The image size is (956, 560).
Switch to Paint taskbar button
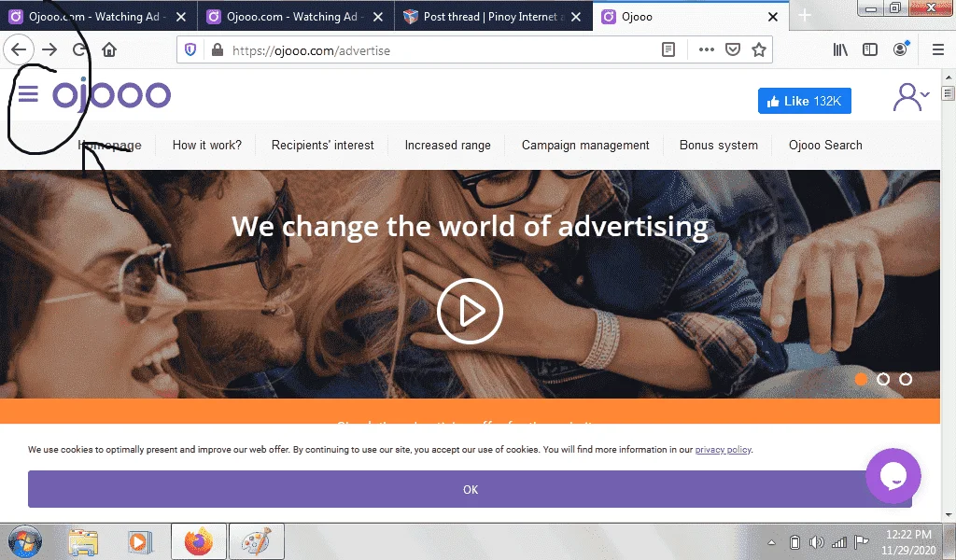257,541
